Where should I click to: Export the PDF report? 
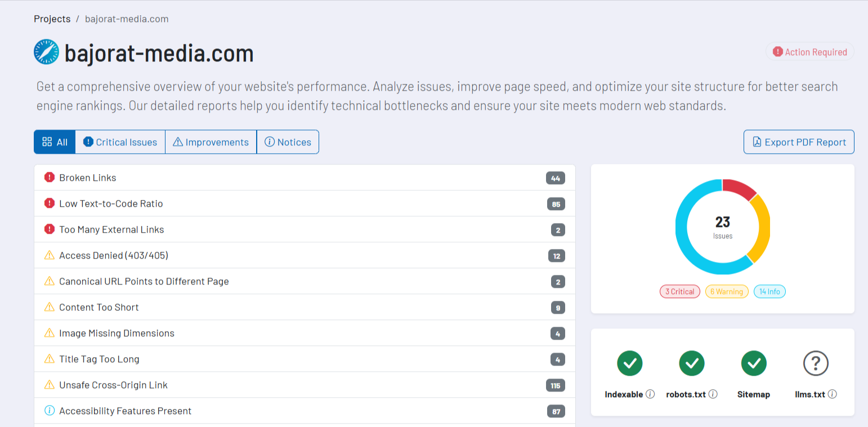tap(799, 142)
